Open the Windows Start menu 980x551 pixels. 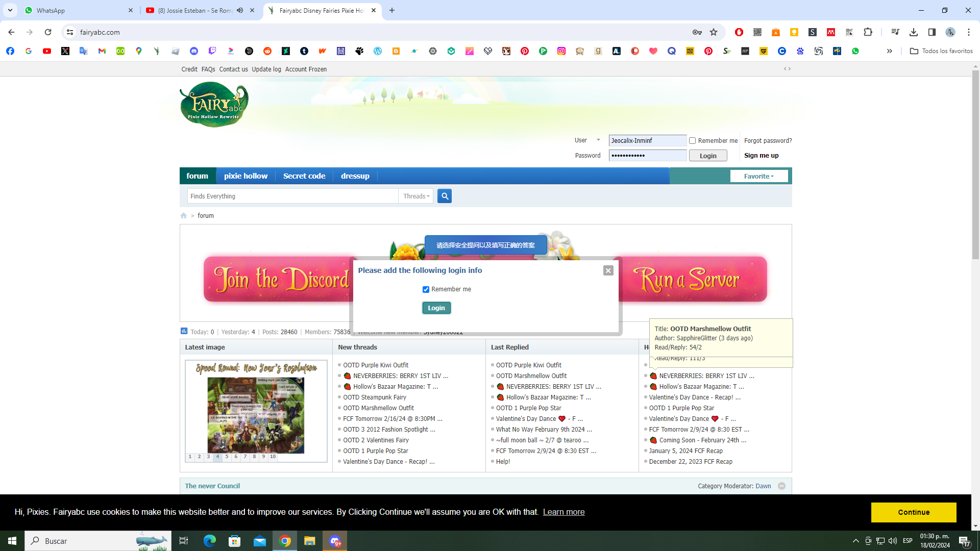tap(12, 541)
